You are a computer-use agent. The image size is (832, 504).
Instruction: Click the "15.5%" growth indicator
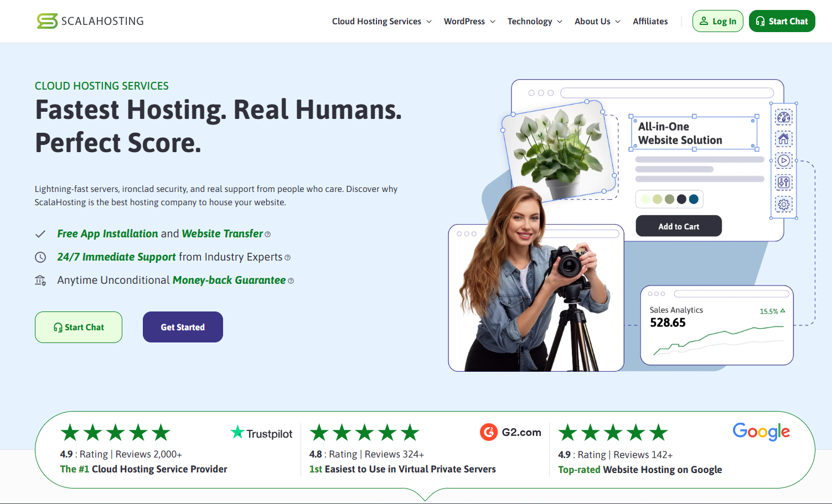(x=772, y=311)
